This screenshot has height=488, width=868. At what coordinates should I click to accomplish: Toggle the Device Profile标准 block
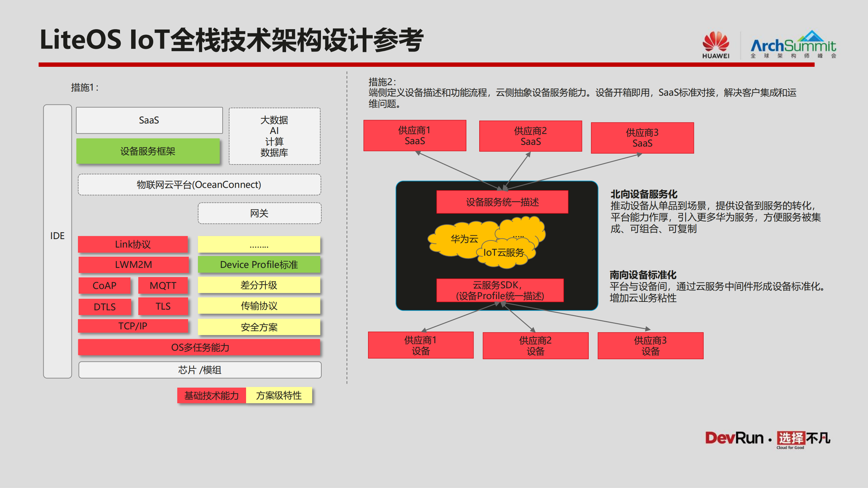coord(259,265)
